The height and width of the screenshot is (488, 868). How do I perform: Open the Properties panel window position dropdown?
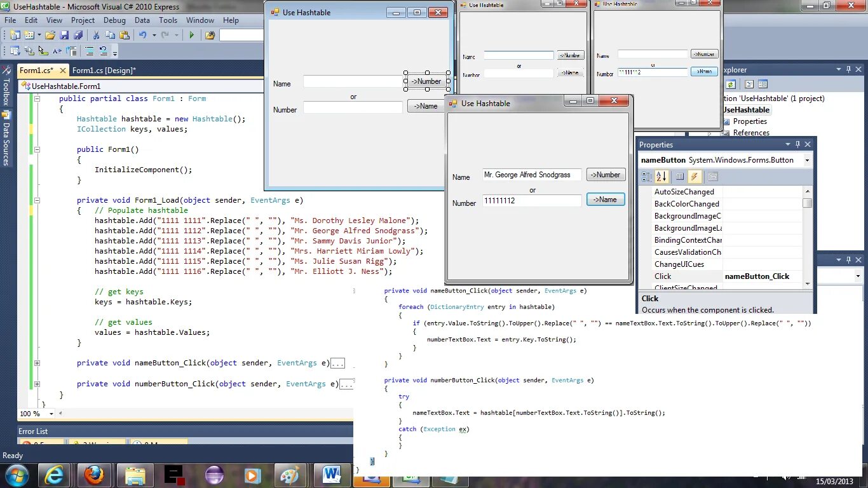788,144
